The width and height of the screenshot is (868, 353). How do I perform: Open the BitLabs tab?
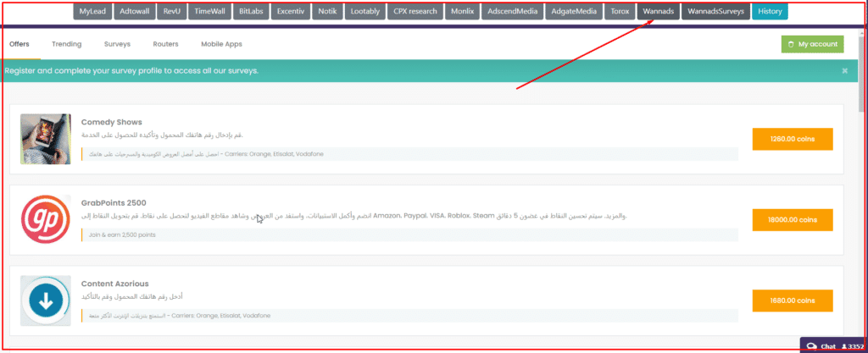pyautogui.click(x=251, y=11)
